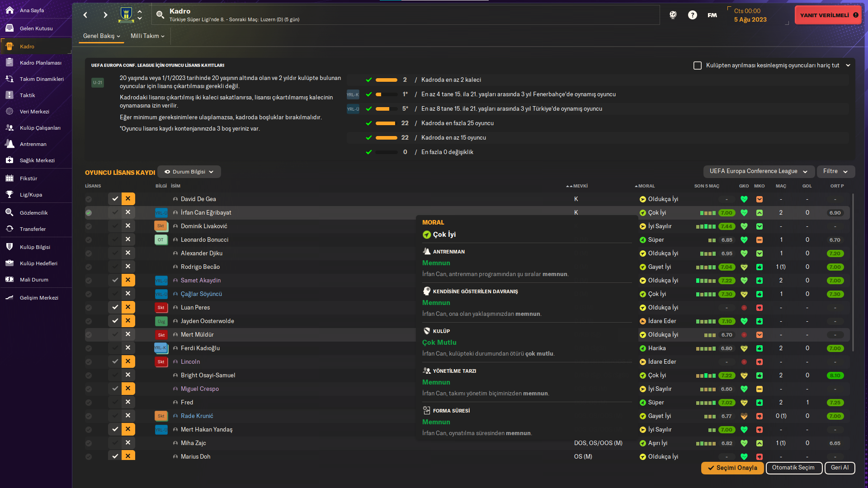Click the search magnifier icon
The height and width of the screenshot is (488, 868).
(x=160, y=15)
